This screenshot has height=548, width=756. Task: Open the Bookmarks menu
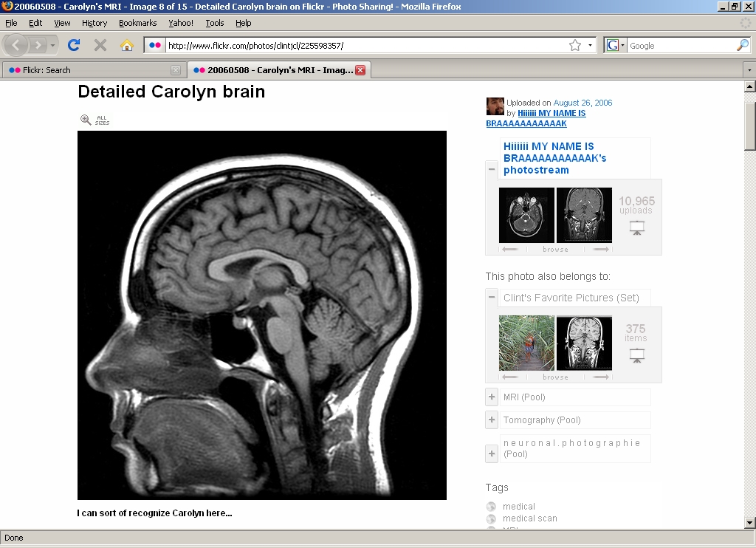click(137, 23)
